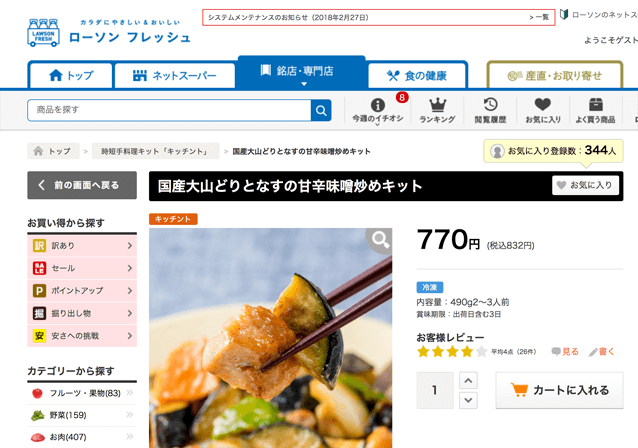Select the 銘店・専門店 tab
Screen dimensions: 638x448
pyautogui.click(x=302, y=72)
